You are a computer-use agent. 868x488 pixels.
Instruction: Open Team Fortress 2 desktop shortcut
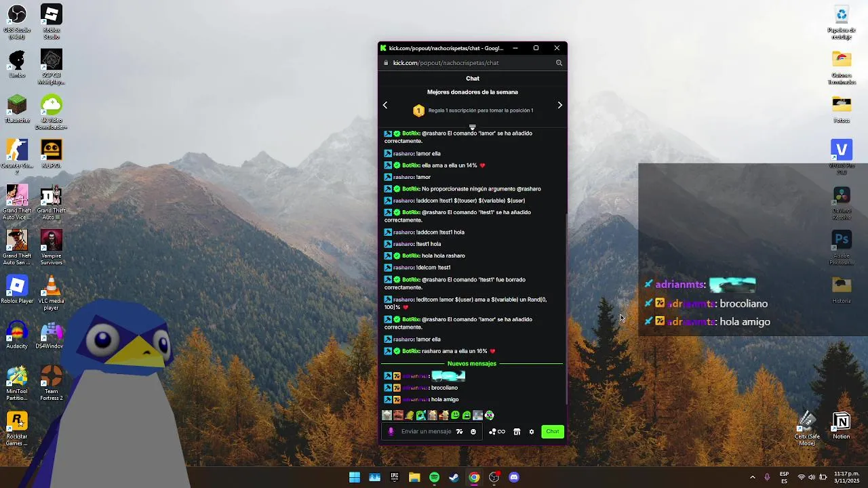tap(52, 383)
